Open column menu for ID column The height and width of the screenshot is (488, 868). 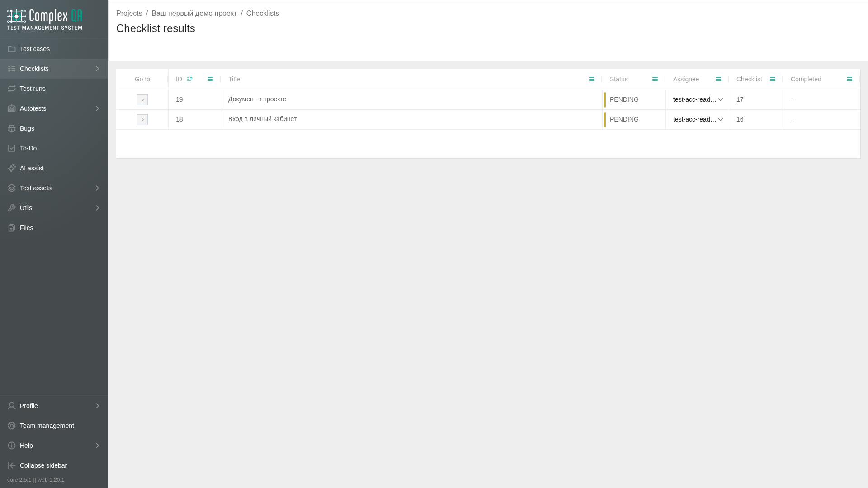(x=210, y=79)
